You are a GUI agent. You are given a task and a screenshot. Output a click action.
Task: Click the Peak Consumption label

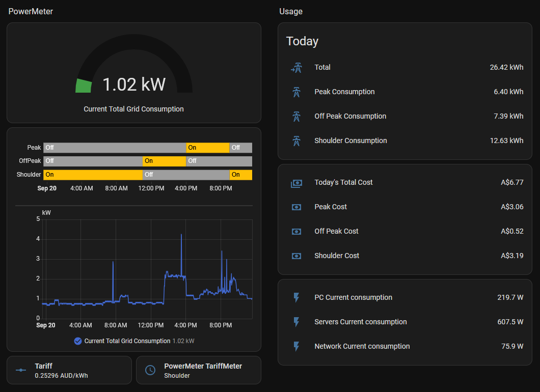click(x=344, y=92)
